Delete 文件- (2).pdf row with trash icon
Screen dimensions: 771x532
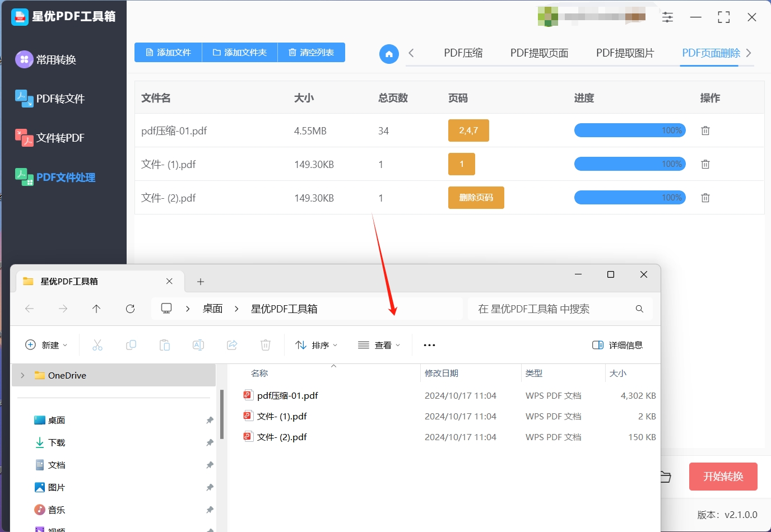pyautogui.click(x=705, y=198)
